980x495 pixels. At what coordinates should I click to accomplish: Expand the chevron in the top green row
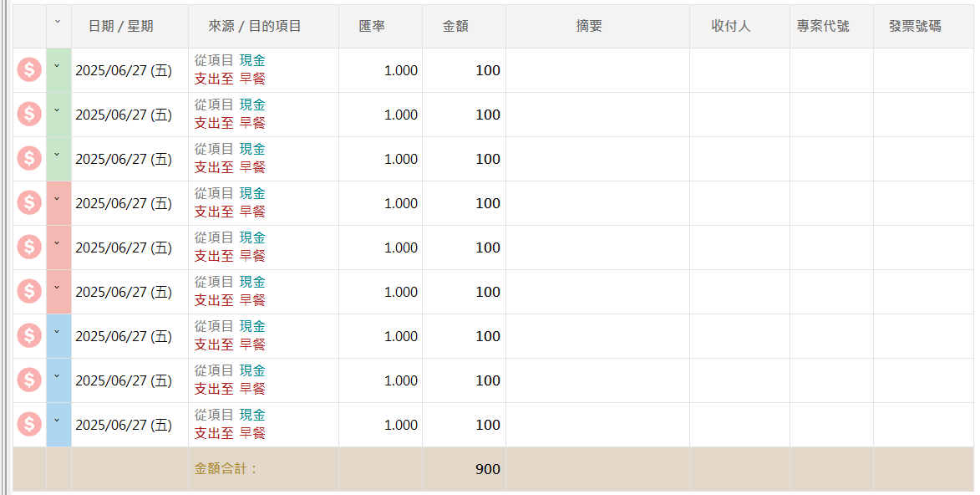tap(57, 66)
